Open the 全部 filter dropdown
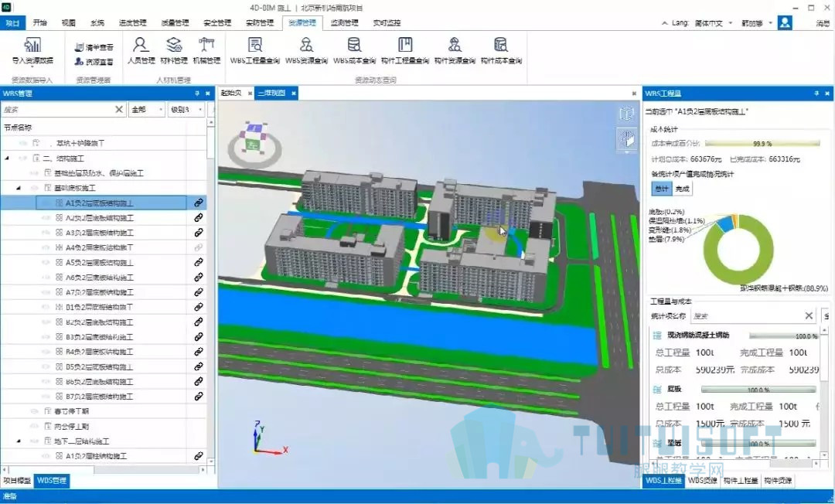This screenshot has width=835, height=504. pyautogui.click(x=146, y=110)
